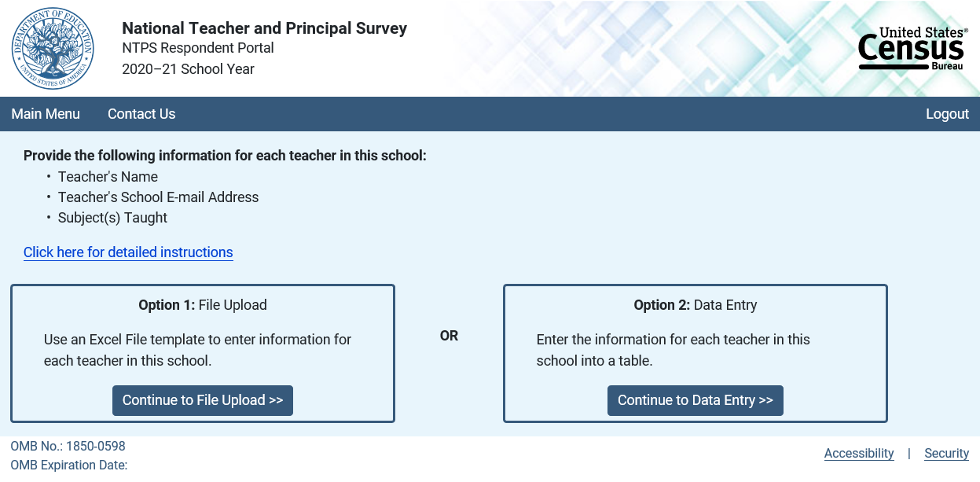Screen dimensions: 980x482
Task: Click the 2020–21 School Year text
Action: pyautogui.click(x=188, y=69)
